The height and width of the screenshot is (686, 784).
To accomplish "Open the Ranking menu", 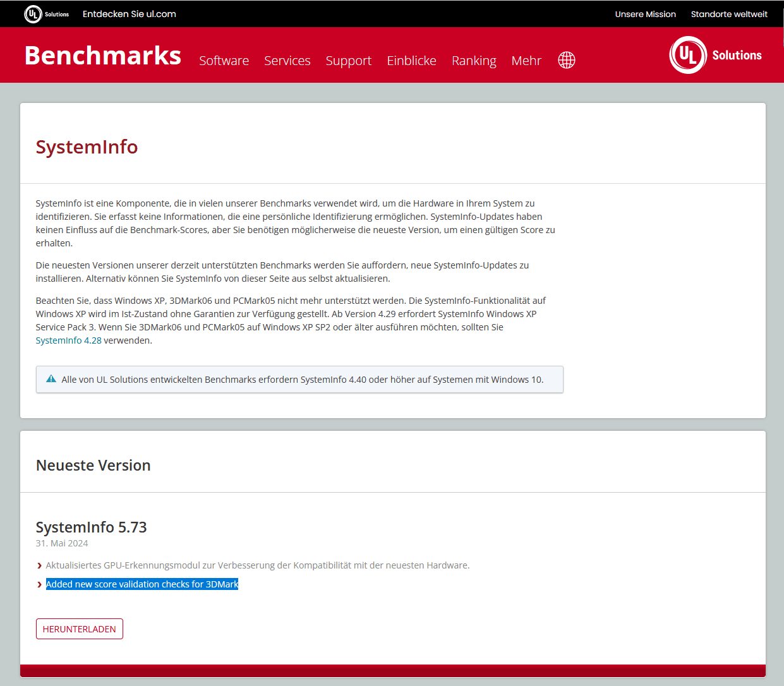I will tap(474, 61).
